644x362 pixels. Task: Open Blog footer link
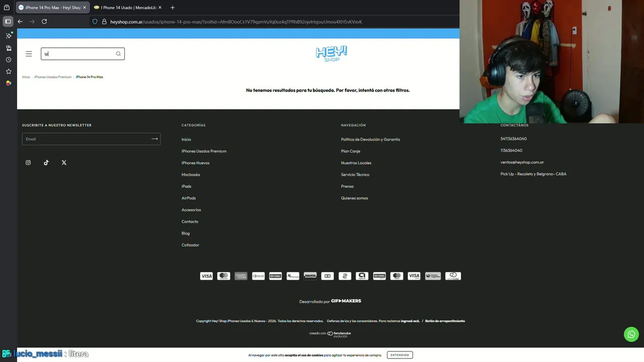(x=186, y=233)
